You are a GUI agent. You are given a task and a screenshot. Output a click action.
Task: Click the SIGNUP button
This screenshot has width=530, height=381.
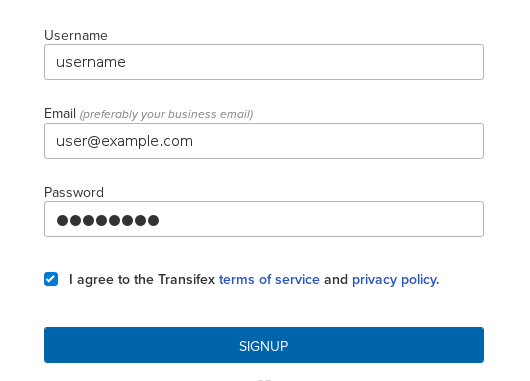click(264, 345)
